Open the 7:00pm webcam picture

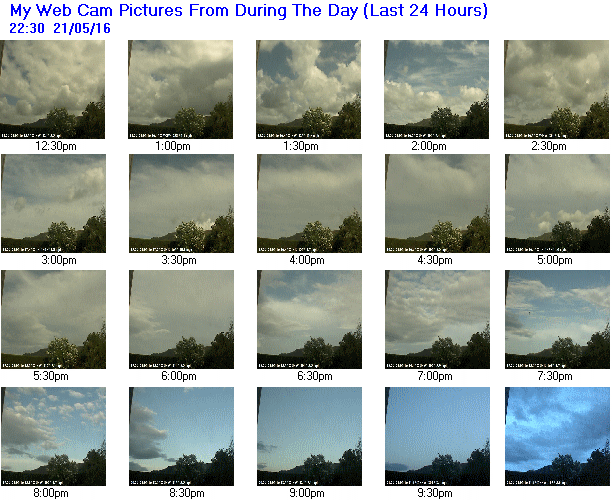coord(438,320)
